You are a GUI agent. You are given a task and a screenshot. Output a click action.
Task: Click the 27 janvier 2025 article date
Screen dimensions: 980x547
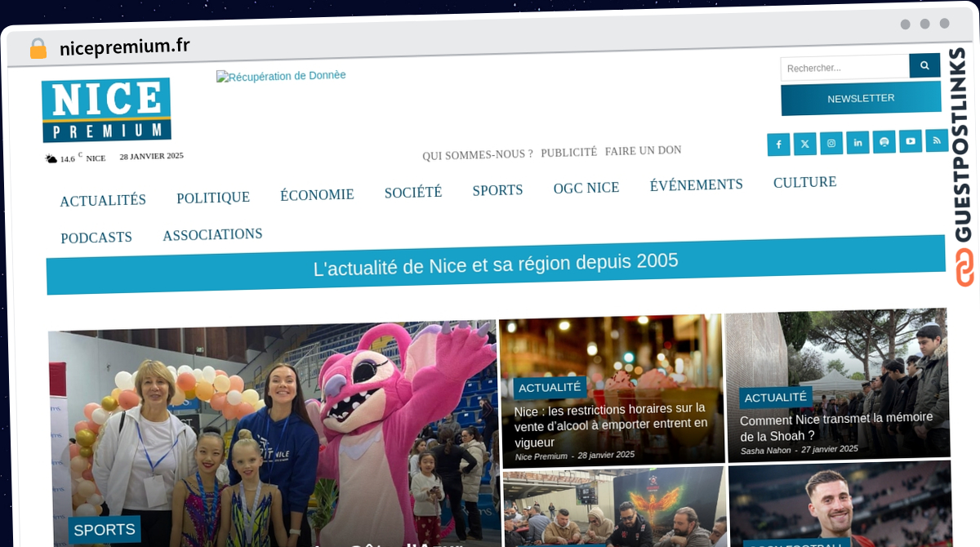tap(830, 448)
